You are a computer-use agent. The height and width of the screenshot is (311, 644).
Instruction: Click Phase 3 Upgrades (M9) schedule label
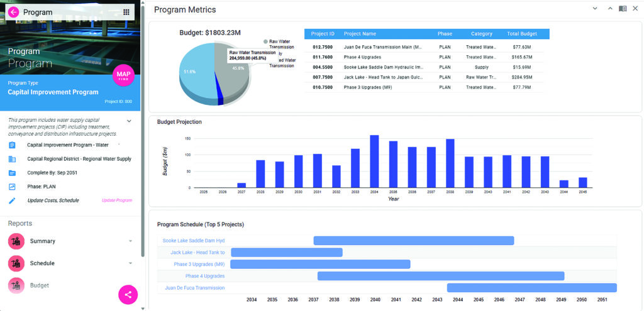tap(199, 264)
